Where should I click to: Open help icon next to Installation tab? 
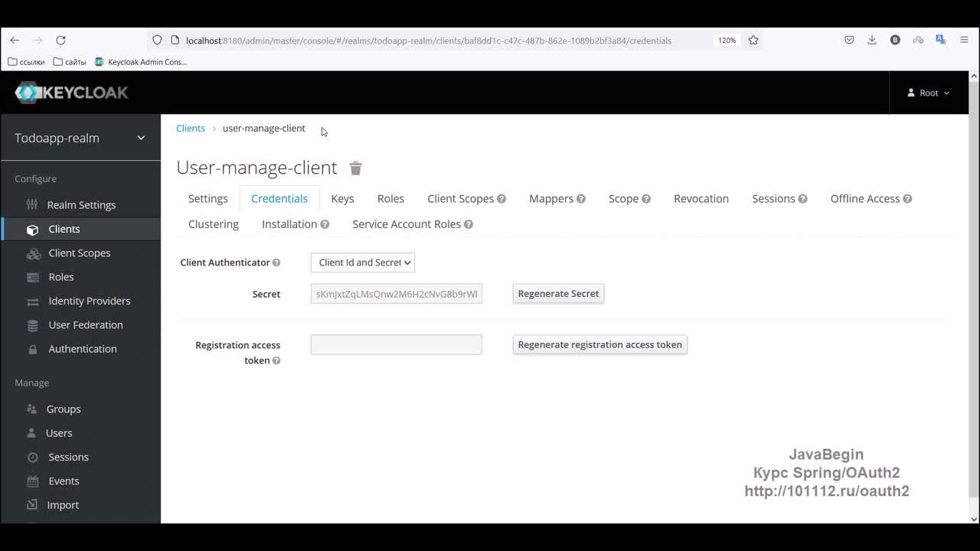(325, 224)
